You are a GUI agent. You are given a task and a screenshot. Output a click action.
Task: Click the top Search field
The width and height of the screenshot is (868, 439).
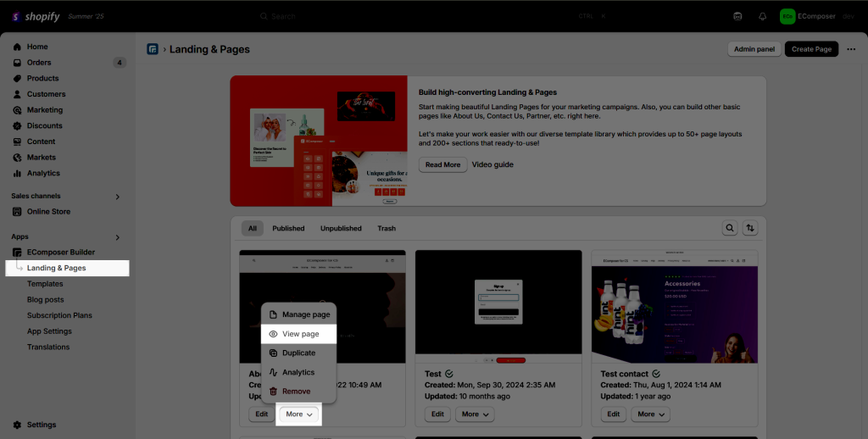(434, 17)
